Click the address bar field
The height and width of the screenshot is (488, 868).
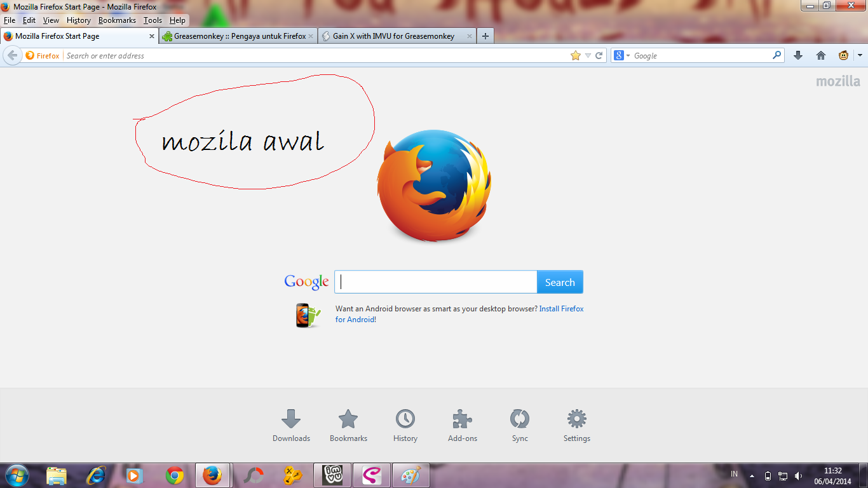click(316, 56)
